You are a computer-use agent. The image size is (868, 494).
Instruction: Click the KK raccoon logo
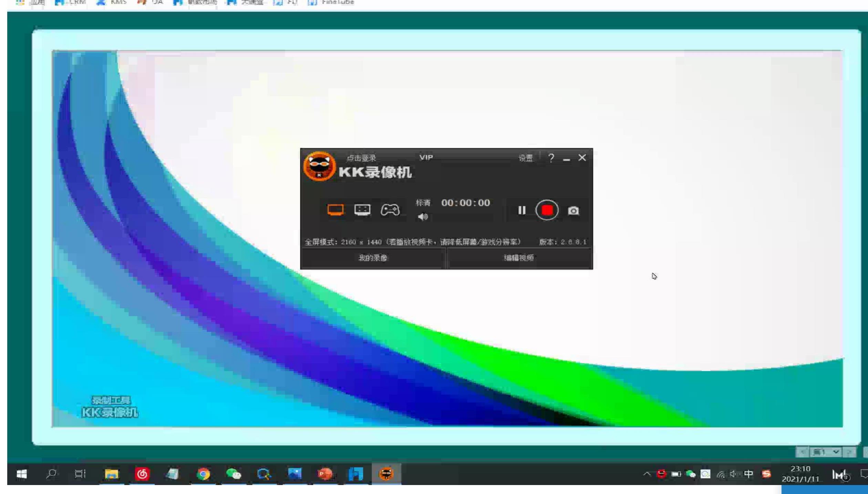coord(319,166)
